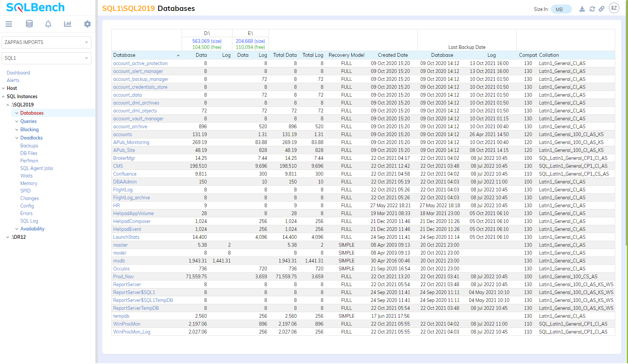The width and height of the screenshot is (628, 364).
Task: Sort by the Database column header
Action: point(147,55)
